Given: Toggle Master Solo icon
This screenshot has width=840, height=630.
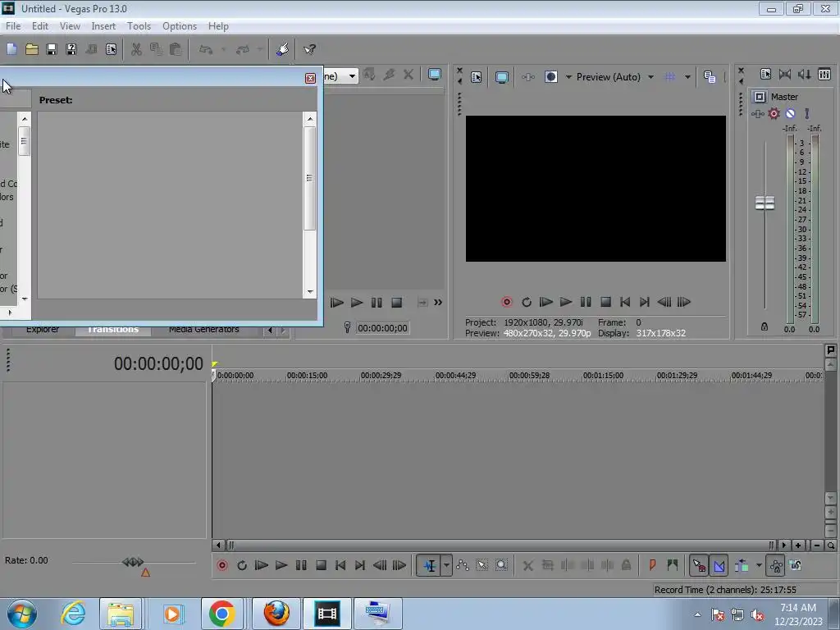Looking at the screenshot, I should [x=807, y=113].
